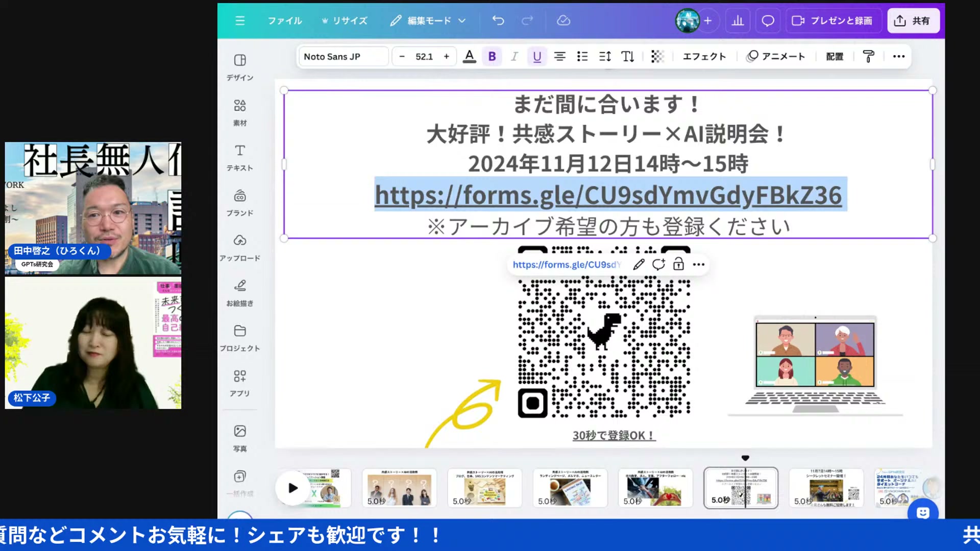The height and width of the screenshot is (551, 980).
Task: Open the comments speech bubble
Action: click(768, 20)
